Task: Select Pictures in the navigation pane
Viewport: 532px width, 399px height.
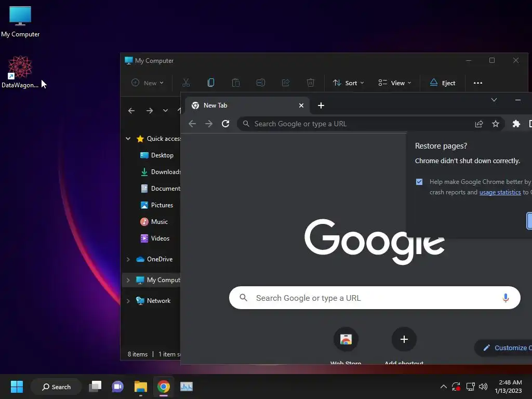Action: click(x=157, y=205)
